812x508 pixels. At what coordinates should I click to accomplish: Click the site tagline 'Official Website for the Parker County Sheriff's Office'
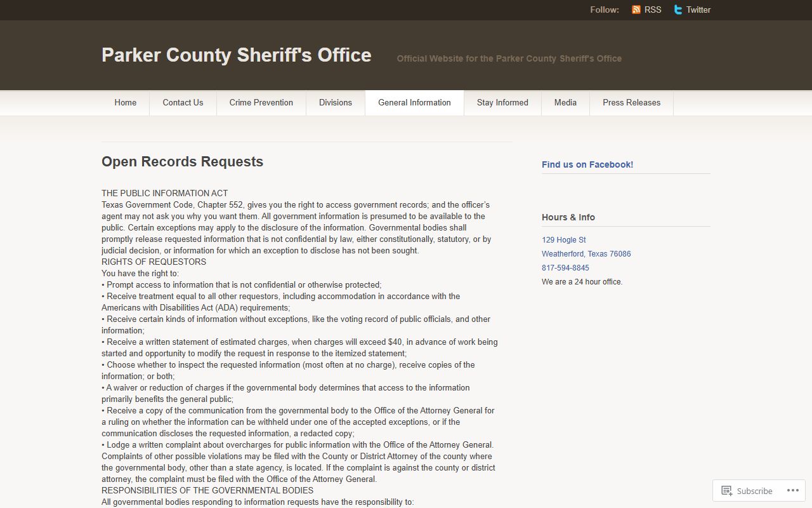(x=509, y=58)
